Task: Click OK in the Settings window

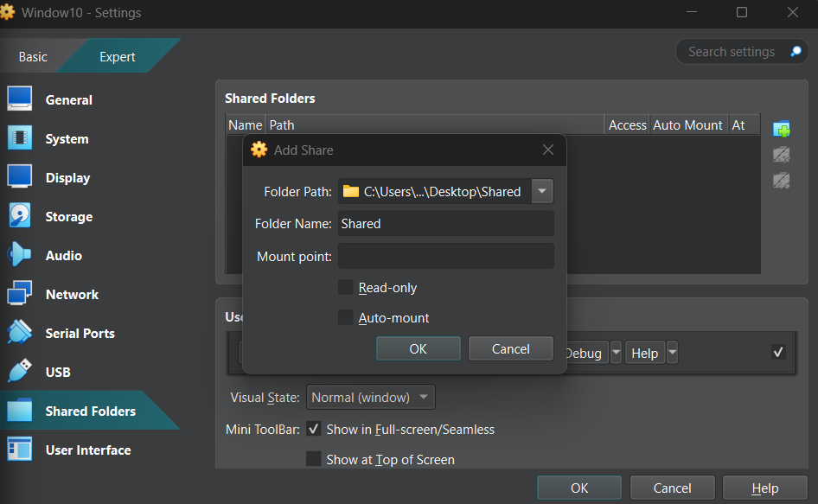Action: click(x=579, y=488)
